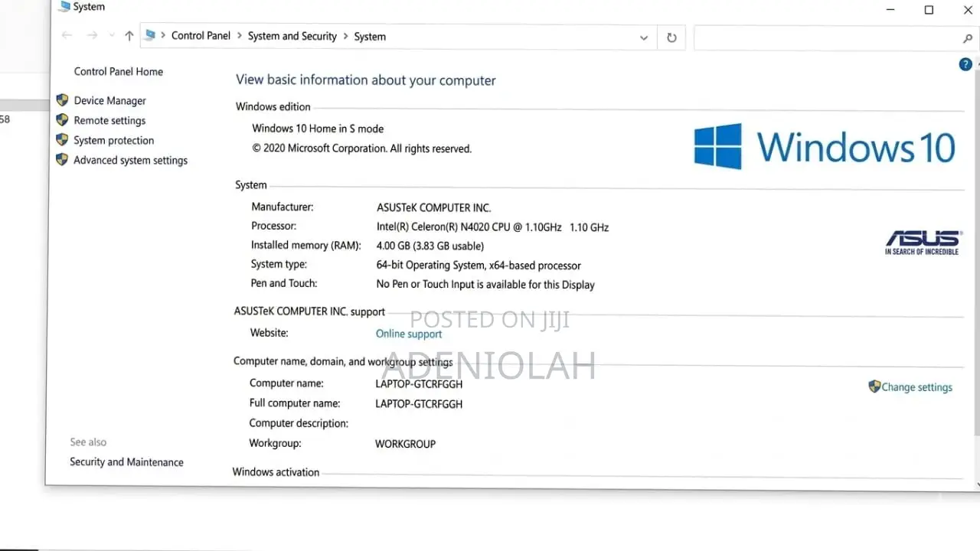Click the Windows activation heading

point(276,472)
